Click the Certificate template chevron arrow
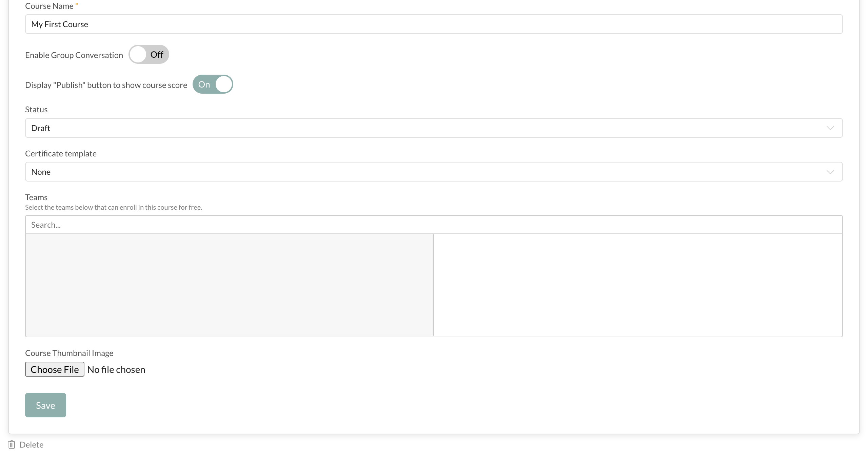Viewport: 868px width, 454px height. click(x=830, y=172)
